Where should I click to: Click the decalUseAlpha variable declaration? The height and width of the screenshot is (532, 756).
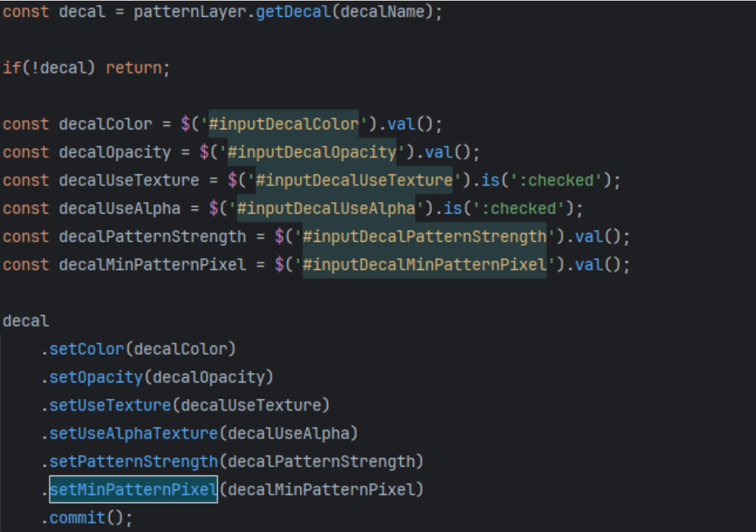point(119,209)
